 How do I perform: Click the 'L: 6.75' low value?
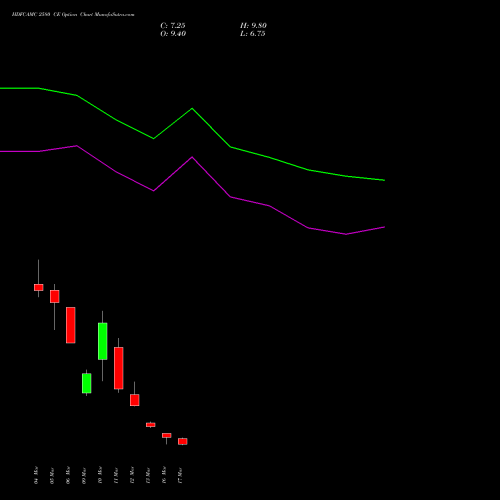253,34
